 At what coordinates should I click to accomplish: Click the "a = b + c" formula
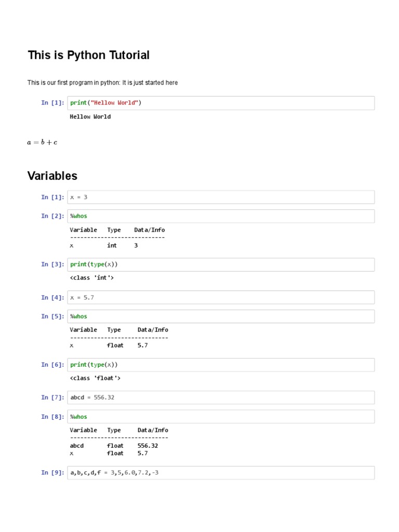[42, 142]
